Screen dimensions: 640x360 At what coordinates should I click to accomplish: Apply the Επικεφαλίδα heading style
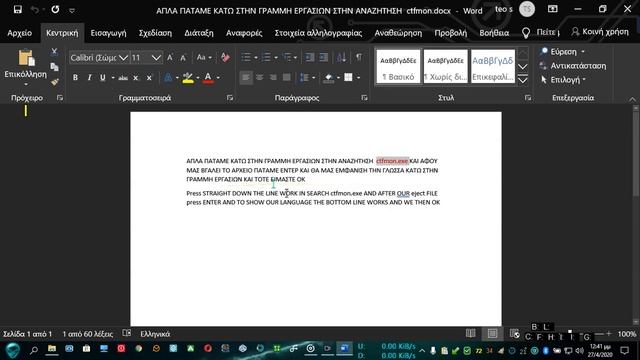coord(493,67)
